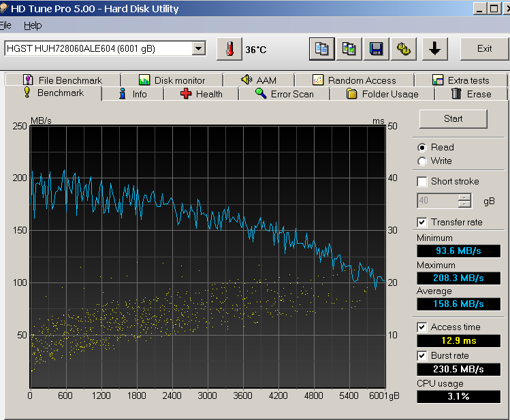510x420 pixels.
Task: Switch to the Random Access tab
Action: pyautogui.click(x=354, y=80)
